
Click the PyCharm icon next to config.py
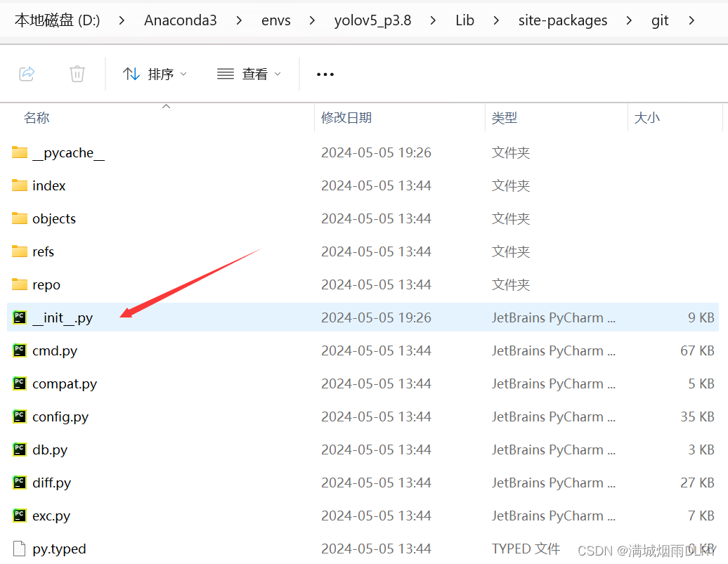tap(19, 416)
